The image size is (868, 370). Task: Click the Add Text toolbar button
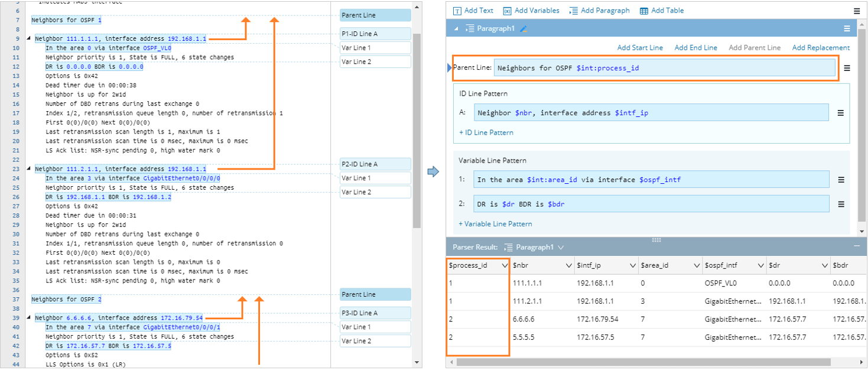tap(473, 11)
